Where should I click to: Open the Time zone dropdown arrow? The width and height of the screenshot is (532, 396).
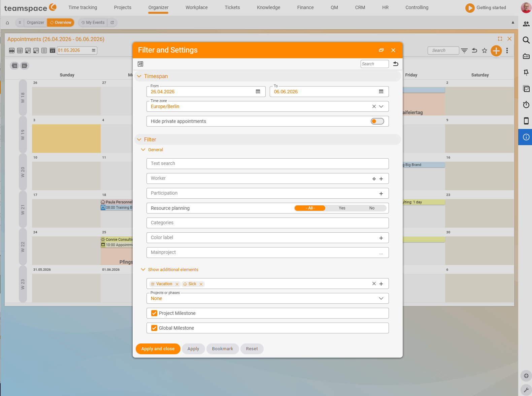[381, 106]
